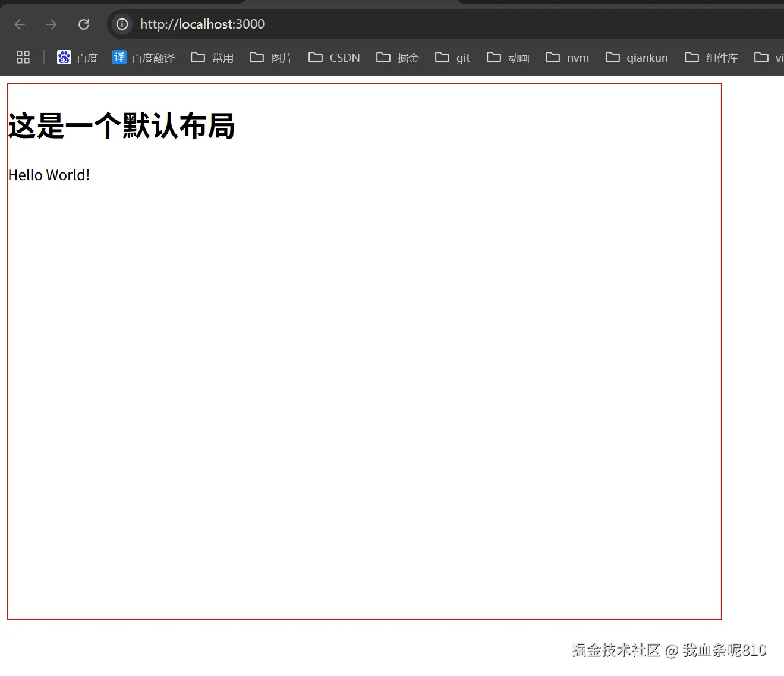Open the 百度 bookmark
Screen dimensions: 784x676
click(78, 58)
